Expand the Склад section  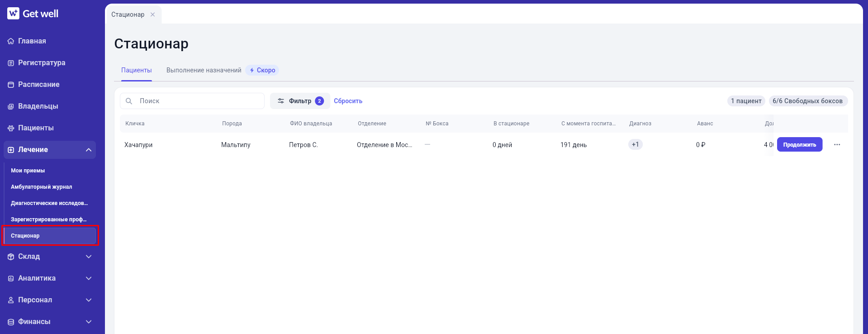[x=89, y=257]
